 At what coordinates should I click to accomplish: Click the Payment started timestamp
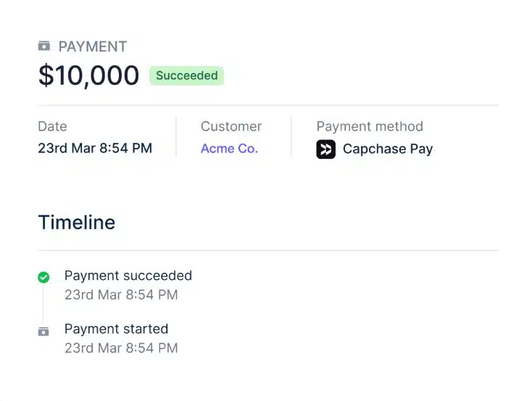121,348
